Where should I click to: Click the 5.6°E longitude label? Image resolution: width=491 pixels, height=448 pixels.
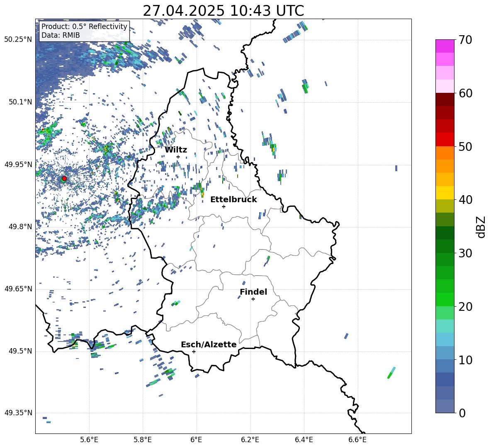(x=89, y=440)
